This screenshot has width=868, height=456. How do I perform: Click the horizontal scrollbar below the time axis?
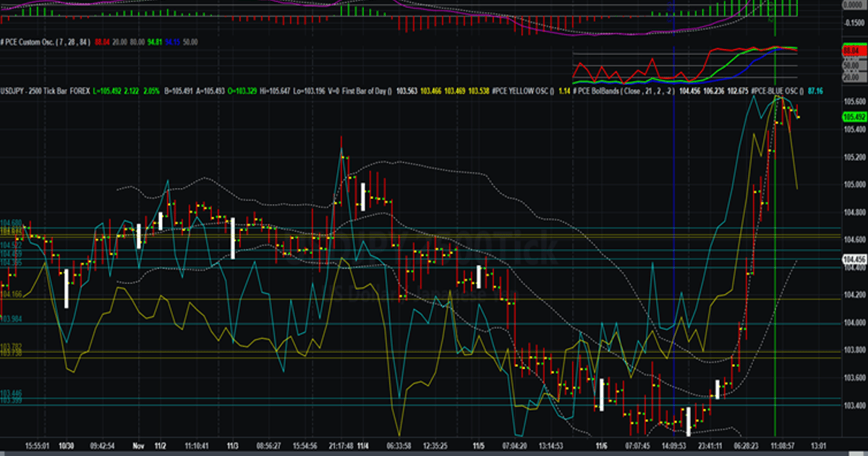[x=434, y=453]
